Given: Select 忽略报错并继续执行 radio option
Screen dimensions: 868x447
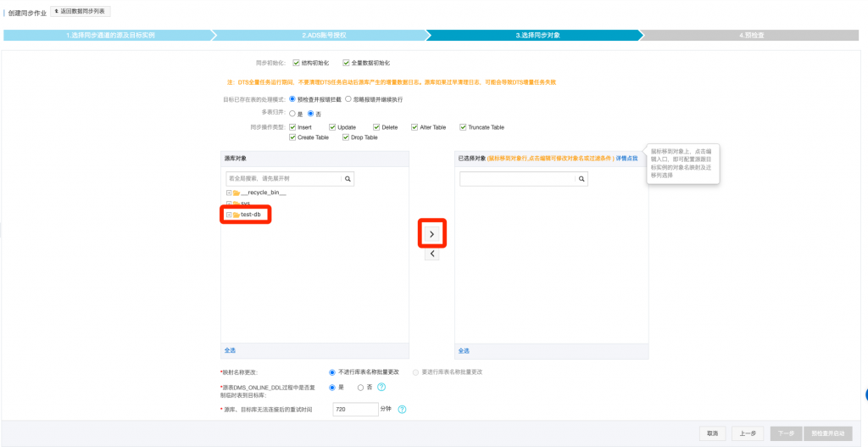Looking at the screenshot, I should coord(348,99).
